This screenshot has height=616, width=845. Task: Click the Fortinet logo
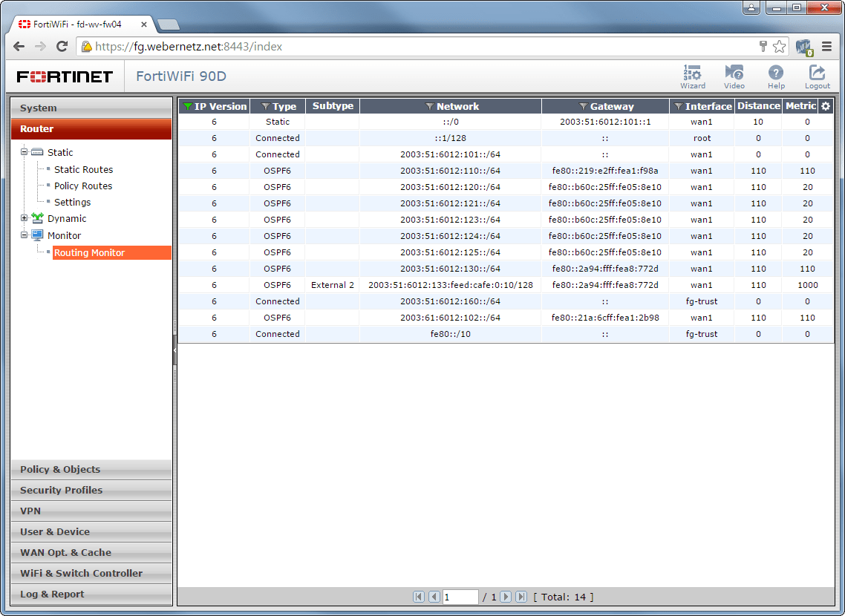65,76
